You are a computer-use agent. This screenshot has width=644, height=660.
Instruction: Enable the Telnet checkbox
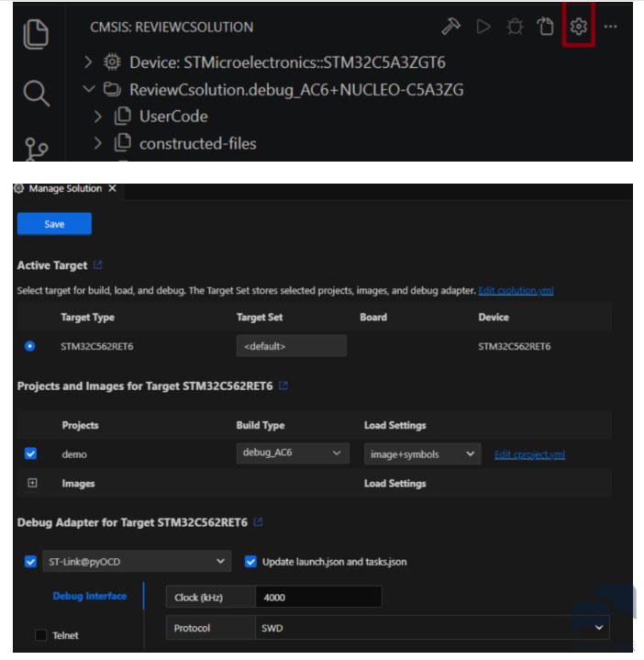[40, 634]
